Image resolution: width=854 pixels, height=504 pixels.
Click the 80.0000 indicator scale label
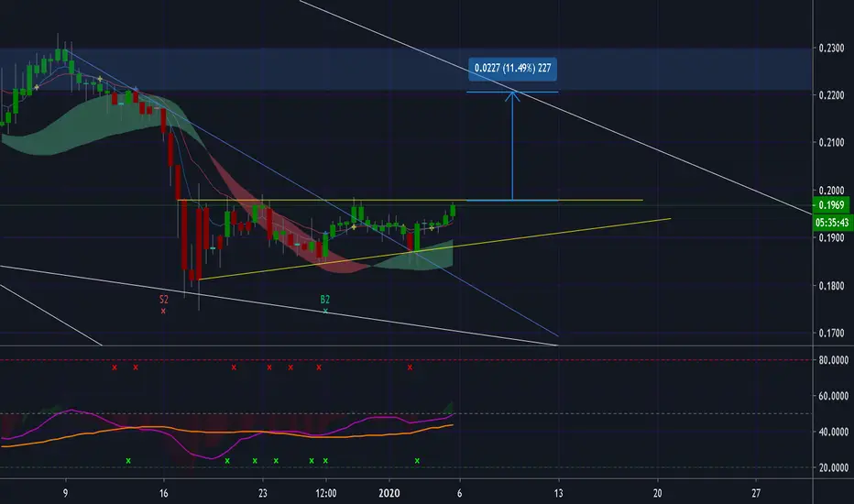833,360
